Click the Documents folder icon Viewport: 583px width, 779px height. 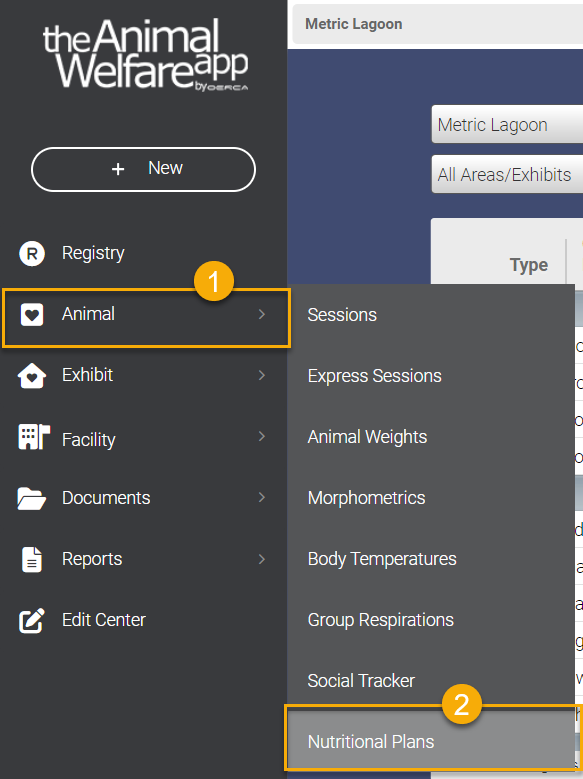click(x=31, y=498)
